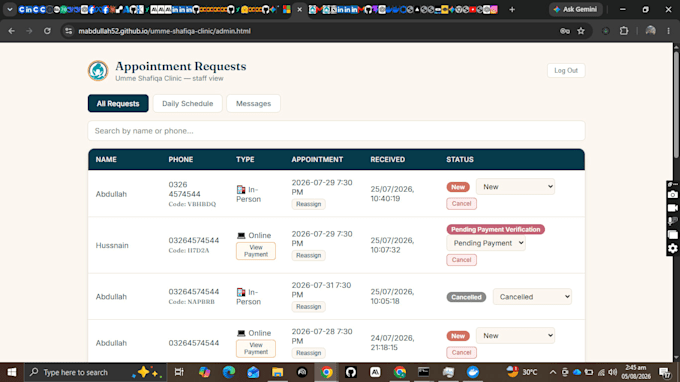This screenshot has height=382, width=680.
Task: Click the gear settings icon in the side toolbar
Action: click(673, 248)
